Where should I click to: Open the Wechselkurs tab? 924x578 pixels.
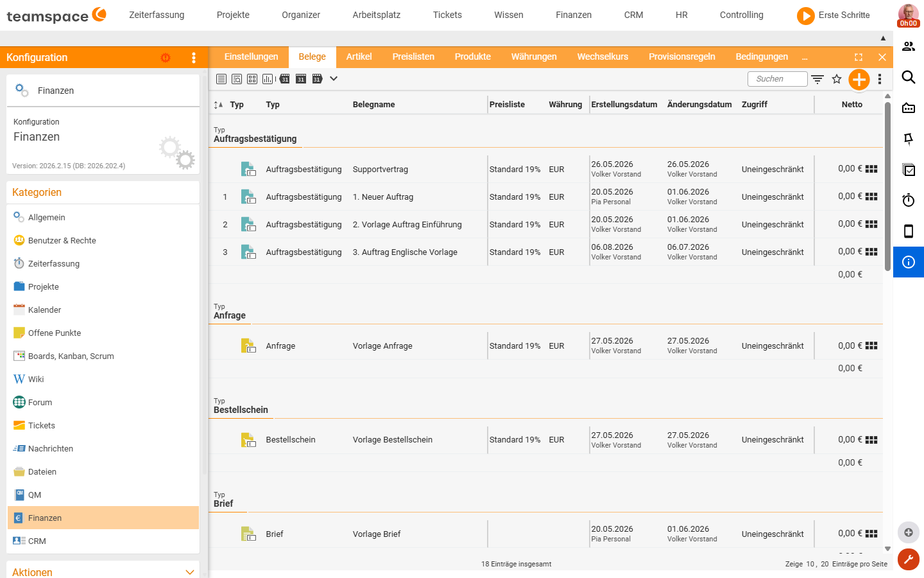603,57
